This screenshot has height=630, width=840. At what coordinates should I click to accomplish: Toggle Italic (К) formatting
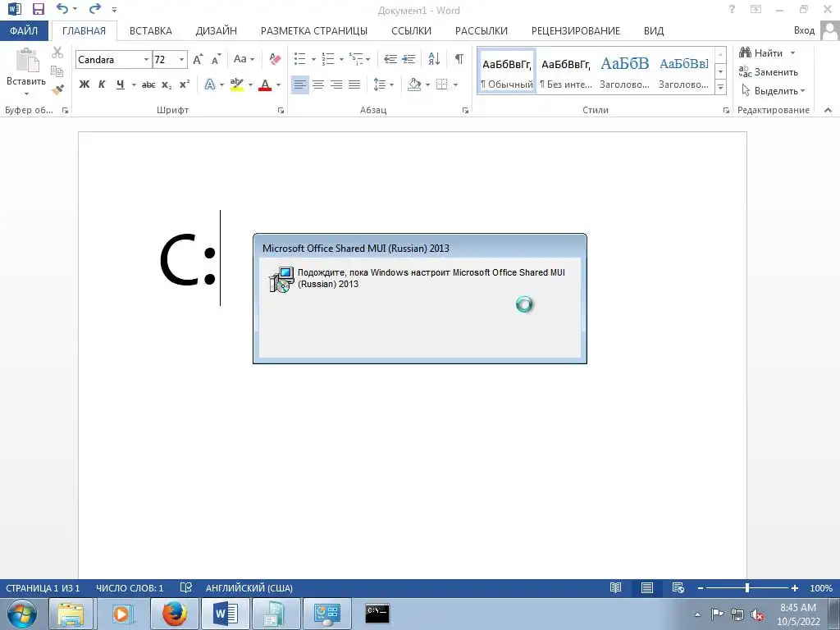tap(102, 84)
